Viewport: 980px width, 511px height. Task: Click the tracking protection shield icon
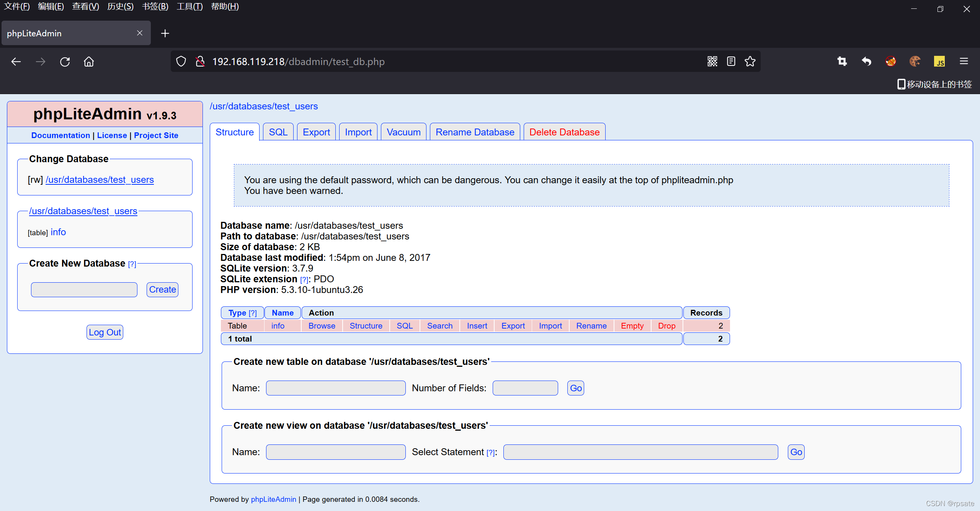pyautogui.click(x=181, y=61)
